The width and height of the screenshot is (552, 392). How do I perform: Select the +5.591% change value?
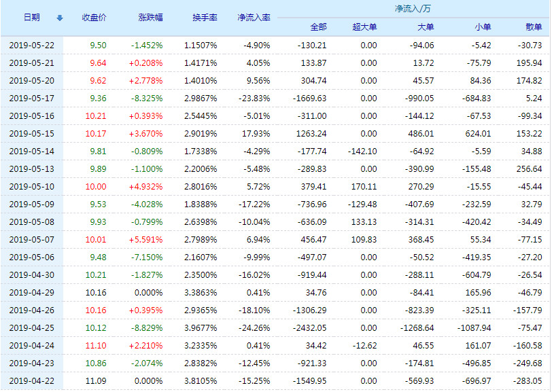pos(147,240)
